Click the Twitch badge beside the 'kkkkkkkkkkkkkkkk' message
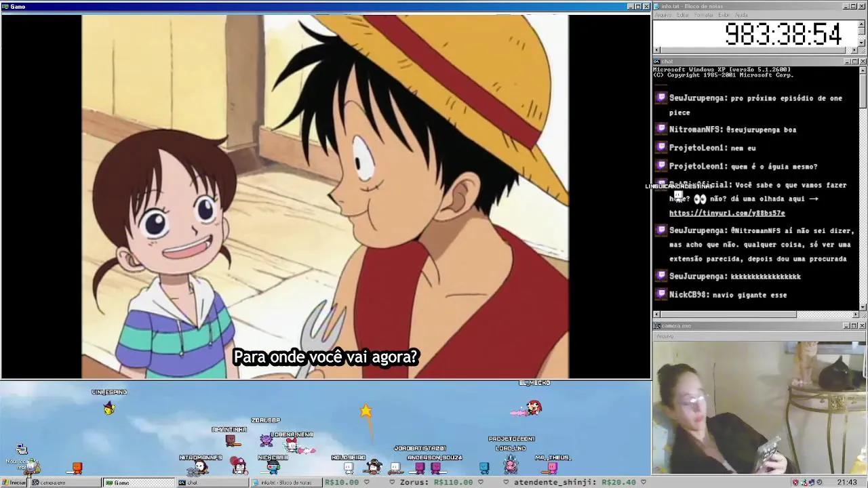868x488 pixels. (661, 276)
